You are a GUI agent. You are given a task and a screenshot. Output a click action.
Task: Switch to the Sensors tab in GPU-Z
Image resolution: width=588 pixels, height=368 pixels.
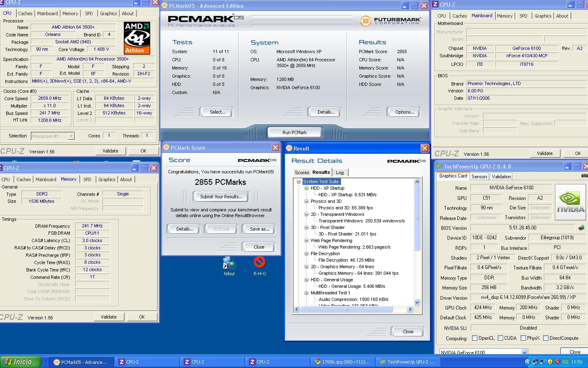point(479,177)
